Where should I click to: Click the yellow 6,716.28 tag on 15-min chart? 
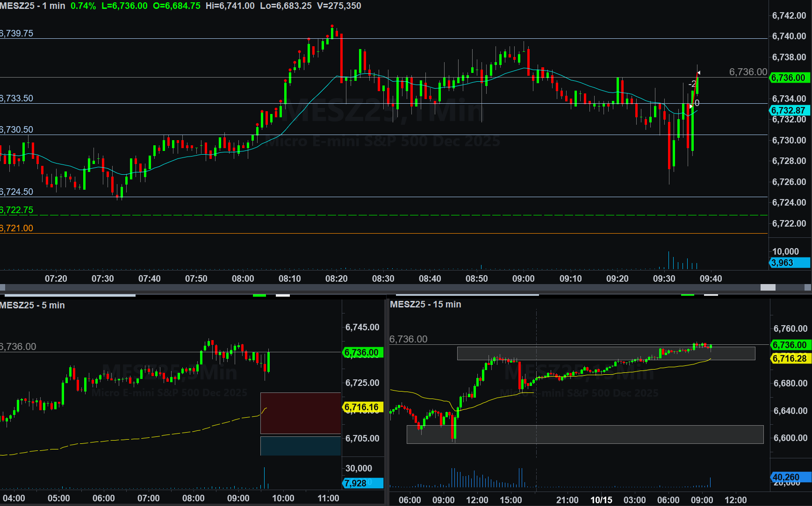pos(790,358)
